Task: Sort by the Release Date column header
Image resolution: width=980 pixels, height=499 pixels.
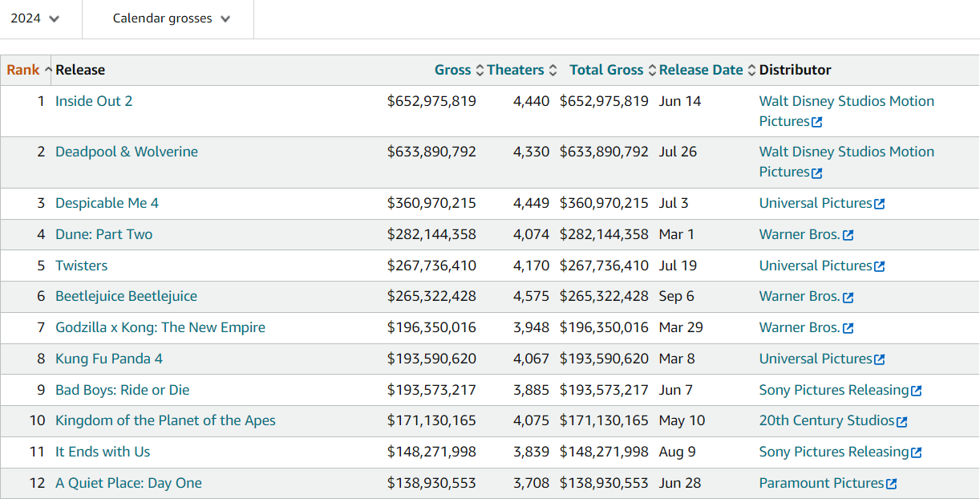Action: tap(707, 70)
